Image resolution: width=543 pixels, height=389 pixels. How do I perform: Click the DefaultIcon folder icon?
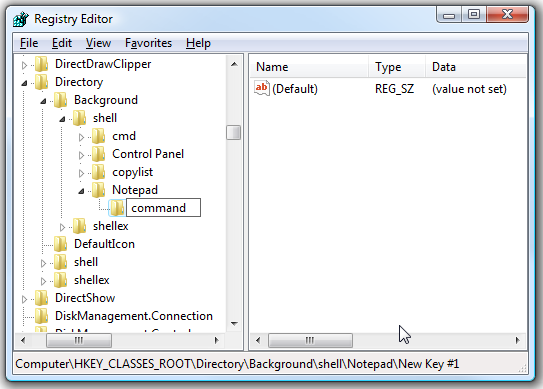(61, 244)
